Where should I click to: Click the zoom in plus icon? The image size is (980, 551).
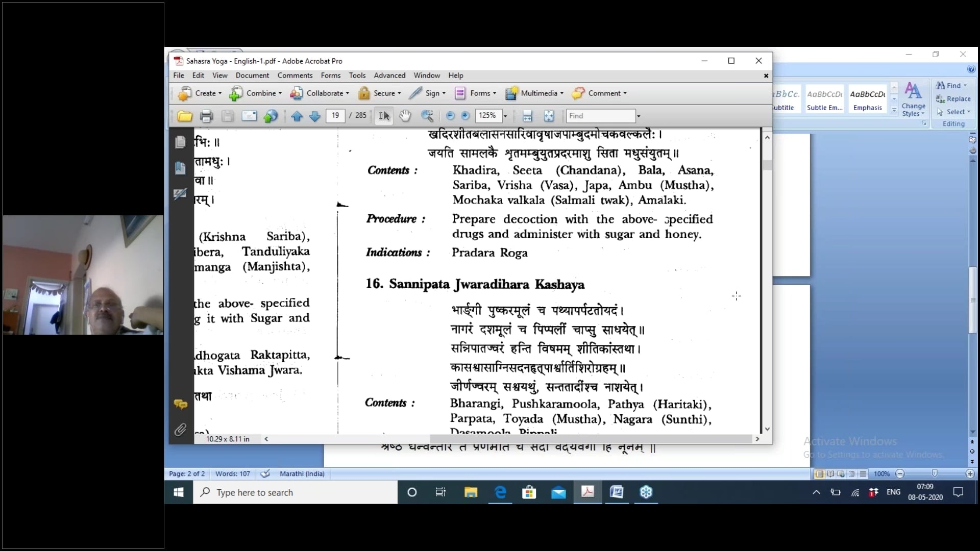[465, 116]
